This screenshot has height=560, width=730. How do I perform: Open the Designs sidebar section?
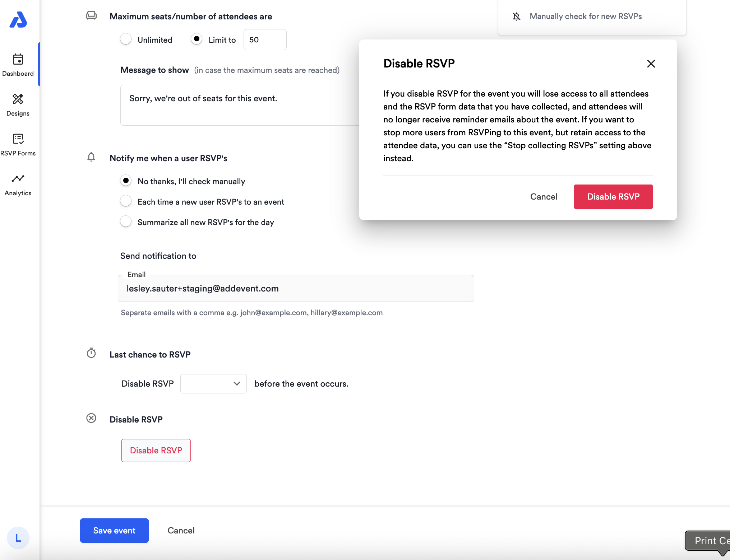18,105
